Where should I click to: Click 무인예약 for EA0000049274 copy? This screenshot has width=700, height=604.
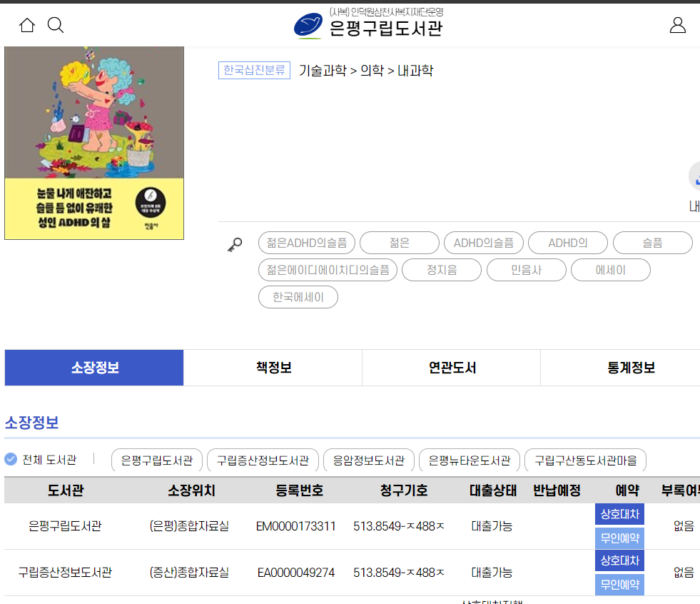click(x=619, y=584)
